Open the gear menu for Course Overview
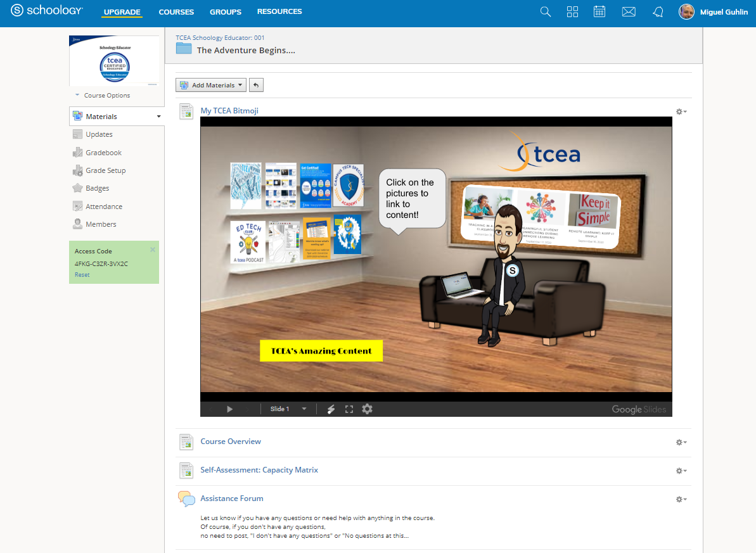756x553 pixels. 681,442
